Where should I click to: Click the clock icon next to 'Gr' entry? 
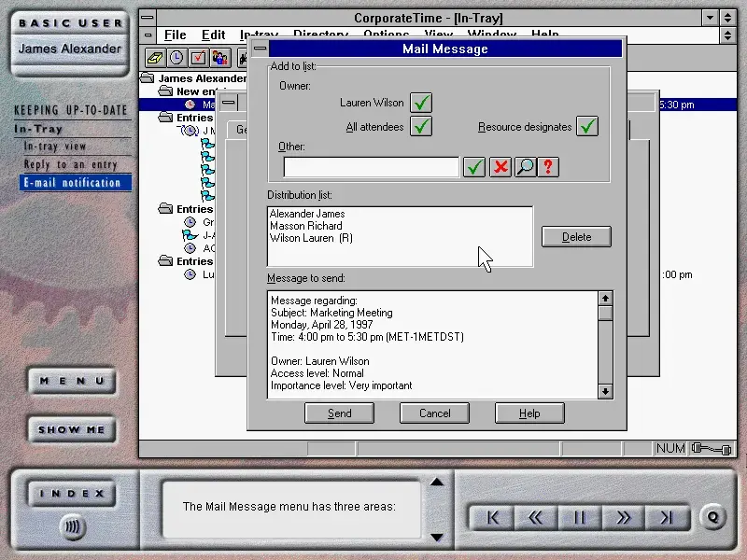(190, 222)
